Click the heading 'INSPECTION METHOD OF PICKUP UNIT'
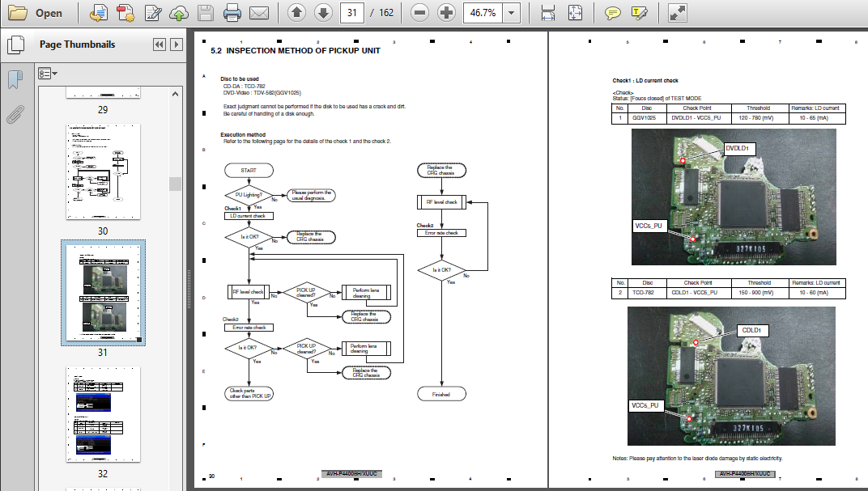The image size is (868, 491). click(304, 50)
